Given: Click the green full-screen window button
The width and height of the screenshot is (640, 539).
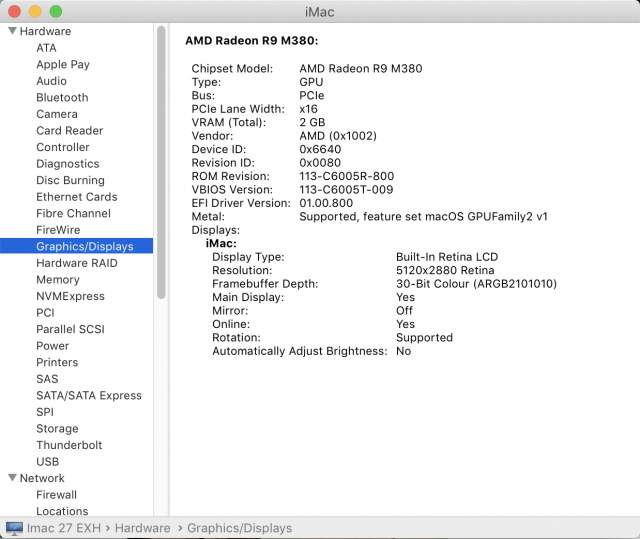Looking at the screenshot, I should coord(55,11).
